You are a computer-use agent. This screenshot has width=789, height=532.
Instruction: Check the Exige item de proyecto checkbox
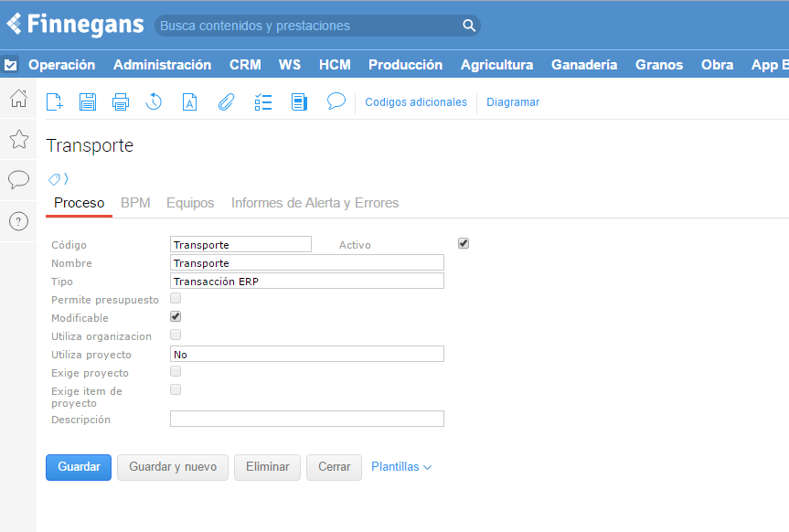(176, 389)
